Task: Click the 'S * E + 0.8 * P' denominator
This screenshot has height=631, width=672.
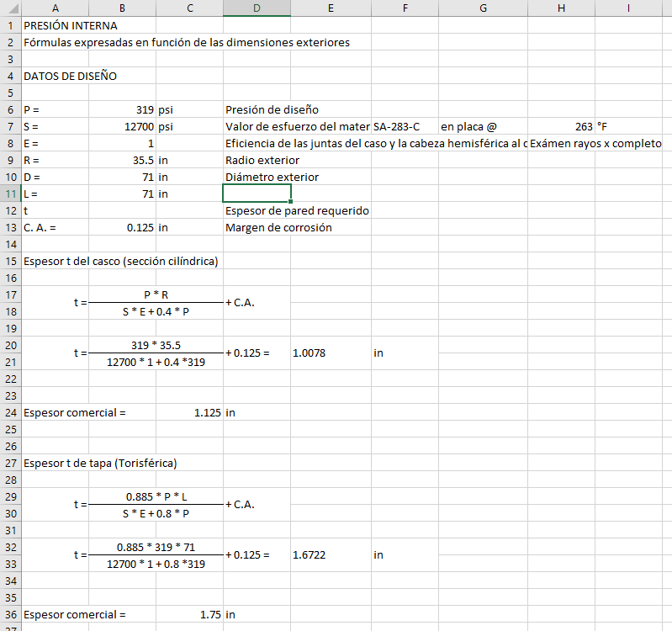Action: (156, 513)
